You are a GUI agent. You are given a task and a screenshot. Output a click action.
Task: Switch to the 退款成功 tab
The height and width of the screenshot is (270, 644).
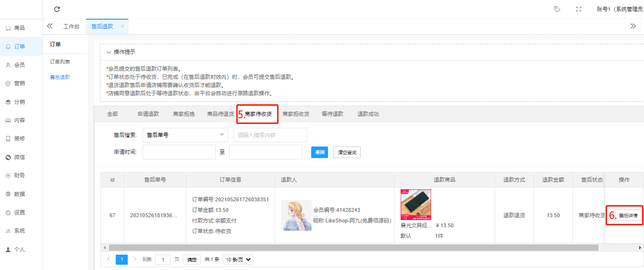click(x=368, y=114)
